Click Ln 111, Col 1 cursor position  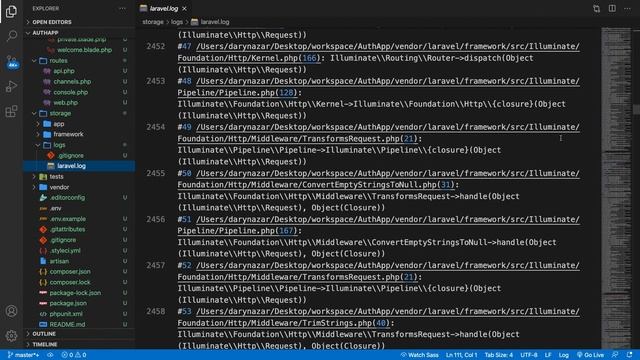click(461, 355)
